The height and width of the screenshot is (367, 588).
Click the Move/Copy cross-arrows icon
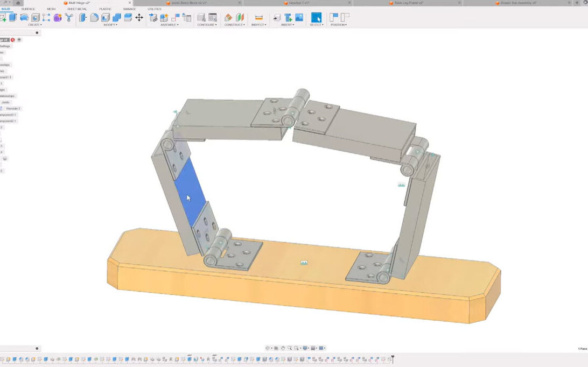139,18
